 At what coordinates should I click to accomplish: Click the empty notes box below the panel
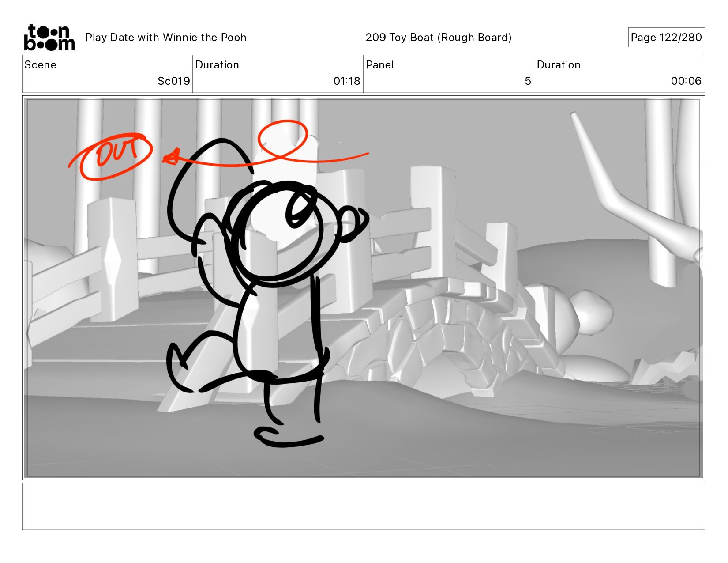[x=364, y=506]
